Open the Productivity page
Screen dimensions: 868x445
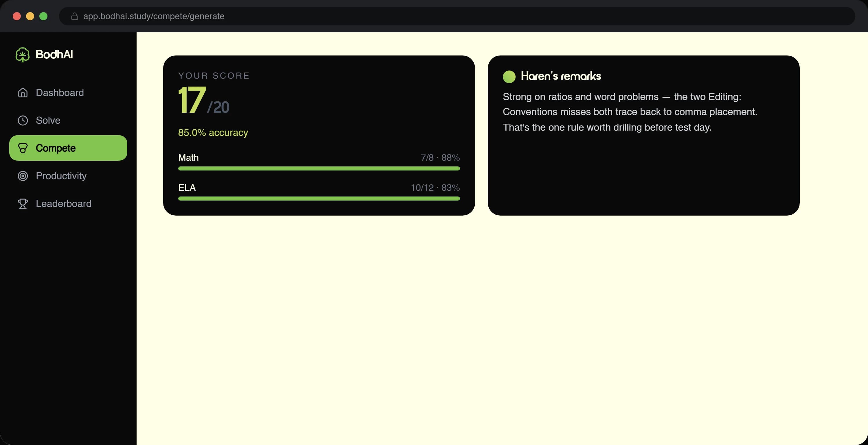68,176
